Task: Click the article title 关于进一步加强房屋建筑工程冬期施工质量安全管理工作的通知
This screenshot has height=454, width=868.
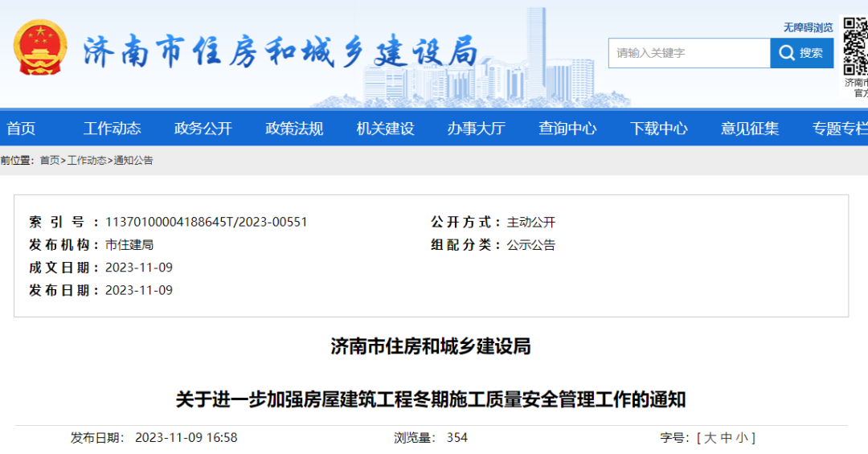Action: tap(431, 399)
